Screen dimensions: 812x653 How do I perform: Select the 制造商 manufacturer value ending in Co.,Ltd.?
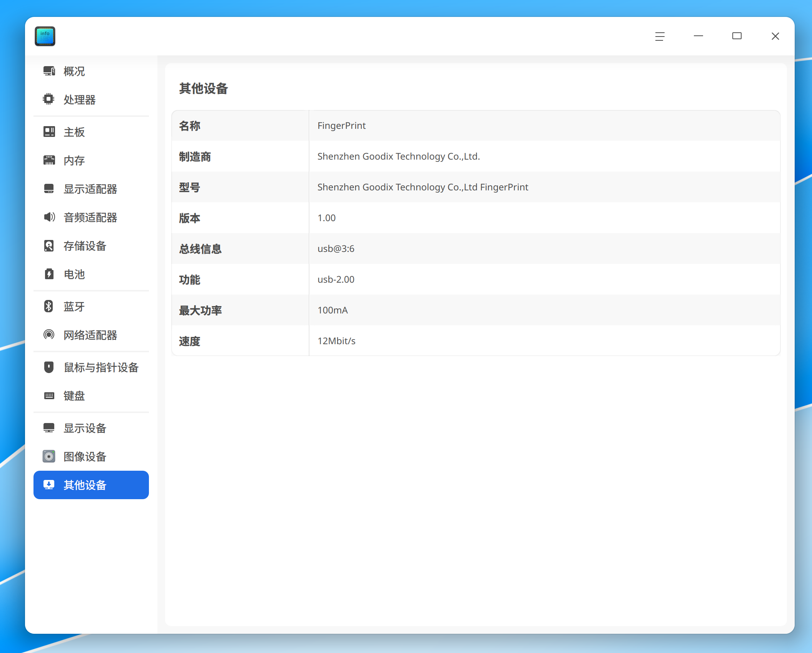tap(399, 157)
